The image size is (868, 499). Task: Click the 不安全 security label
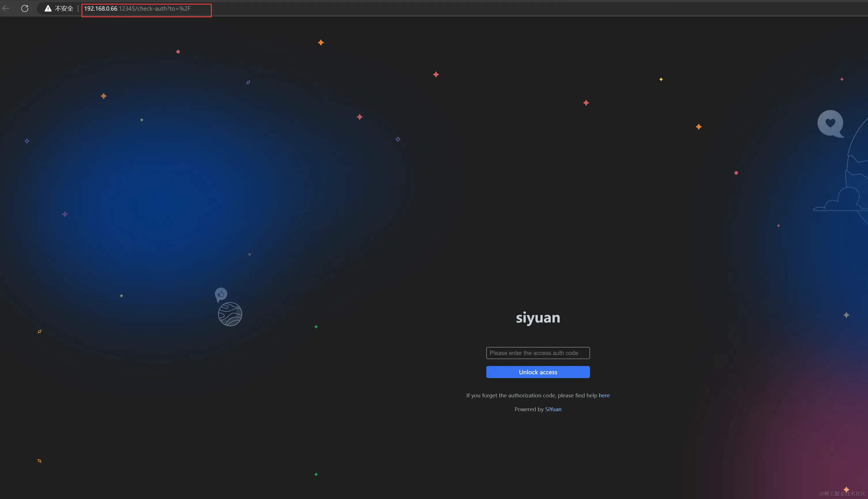(64, 9)
